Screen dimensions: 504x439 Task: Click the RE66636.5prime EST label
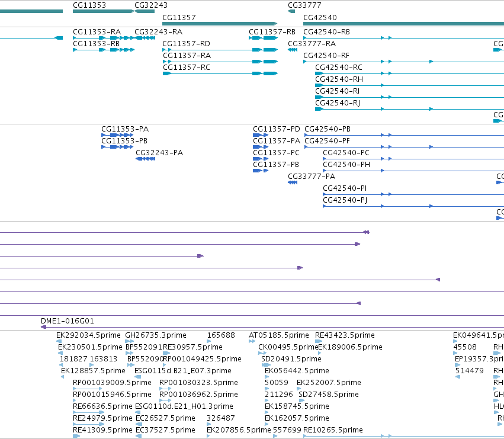point(102,406)
